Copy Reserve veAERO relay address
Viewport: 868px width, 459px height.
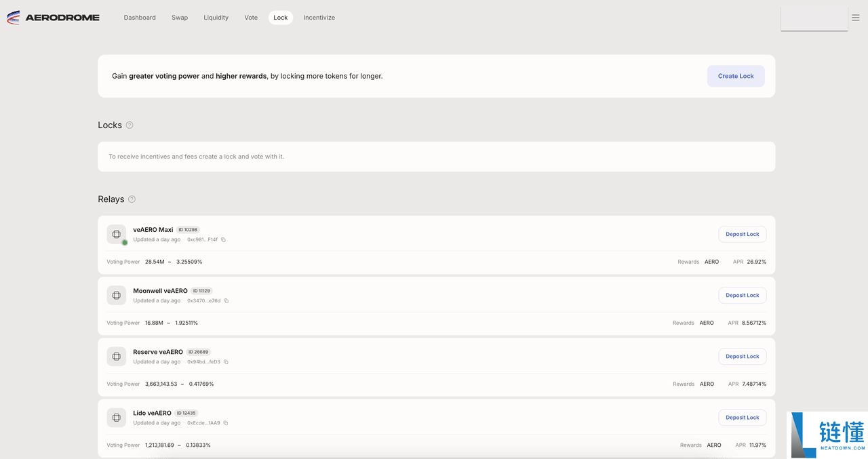(226, 362)
